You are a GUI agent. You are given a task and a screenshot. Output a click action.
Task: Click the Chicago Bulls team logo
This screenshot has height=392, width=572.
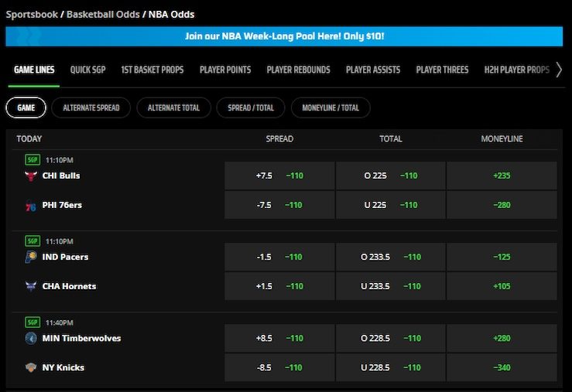(31, 176)
